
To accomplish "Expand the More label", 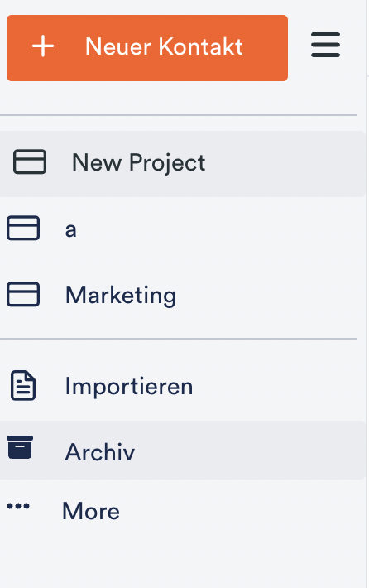I will click(91, 511).
